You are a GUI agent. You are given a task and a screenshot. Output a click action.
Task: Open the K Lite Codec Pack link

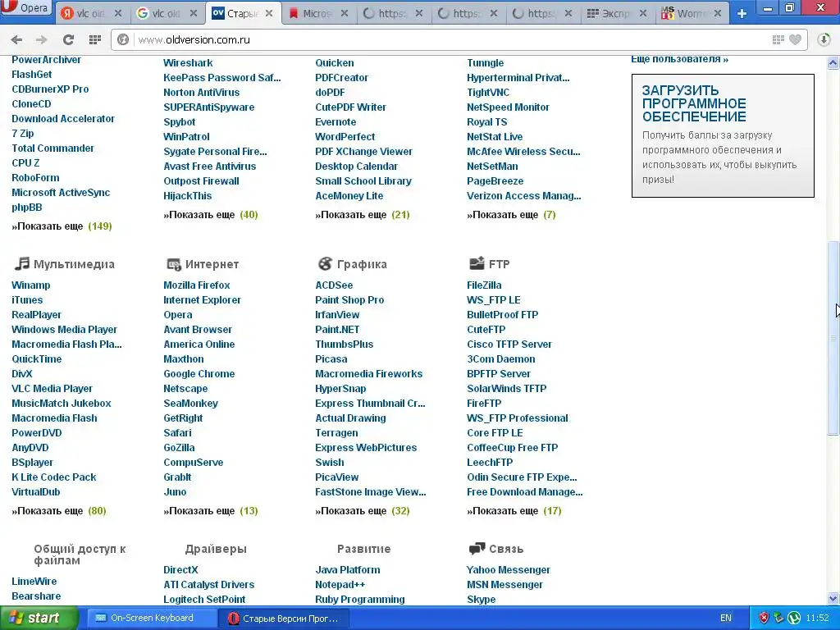coord(54,477)
